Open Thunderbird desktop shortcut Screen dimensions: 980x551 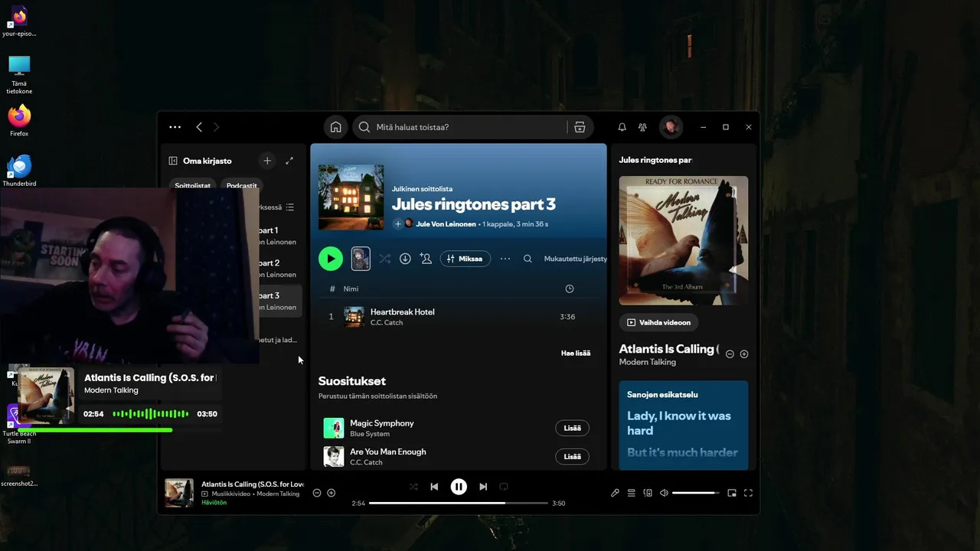point(19,171)
